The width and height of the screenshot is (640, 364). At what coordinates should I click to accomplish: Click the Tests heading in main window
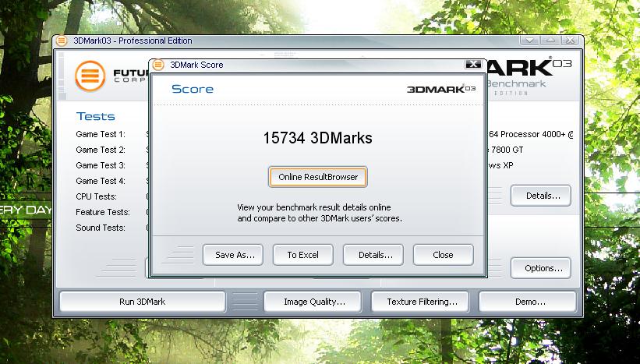click(96, 116)
